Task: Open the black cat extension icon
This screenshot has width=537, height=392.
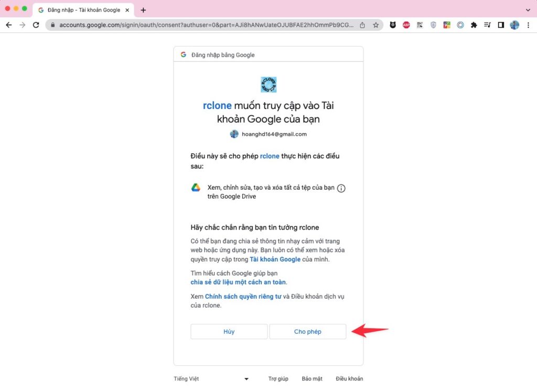Action: pyautogui.click(x=393, y=25)
